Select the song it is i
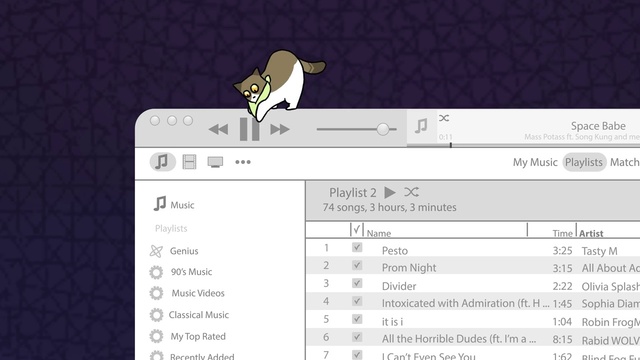The width and height of the screenshot is (640, 360). 392,322
